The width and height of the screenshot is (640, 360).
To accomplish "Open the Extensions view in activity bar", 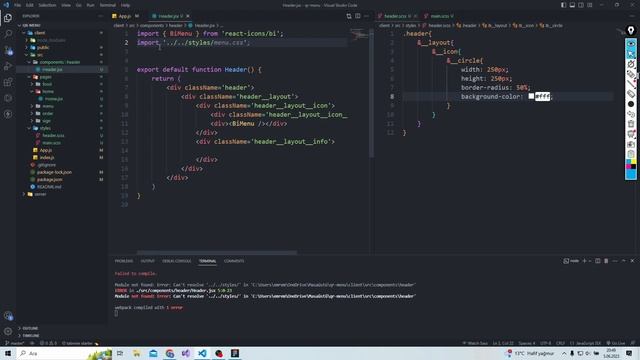I will click(x=8, y=82).
